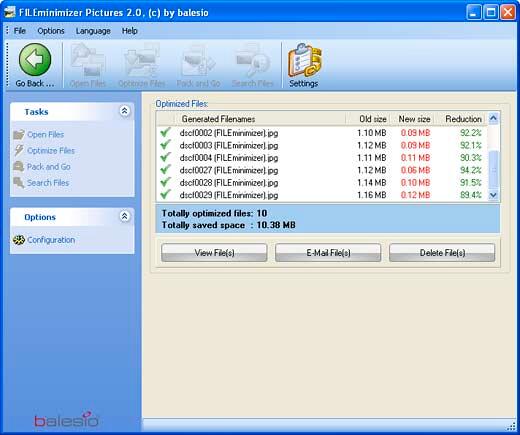Screen dimensions: 520x435
Task: Open the Options menu in menu bar
Action: (51, 31)
